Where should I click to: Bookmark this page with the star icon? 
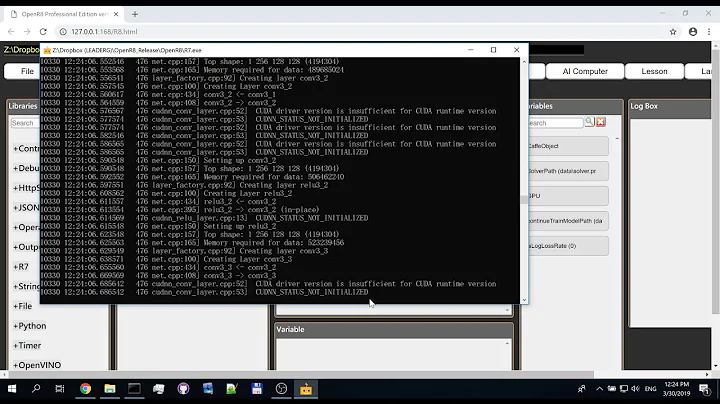673,32
